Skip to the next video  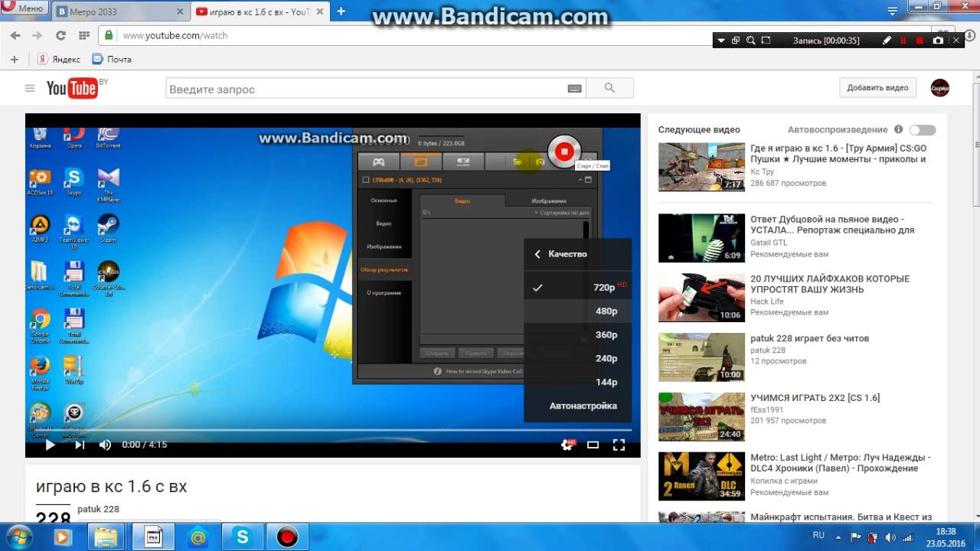point(80,445)
